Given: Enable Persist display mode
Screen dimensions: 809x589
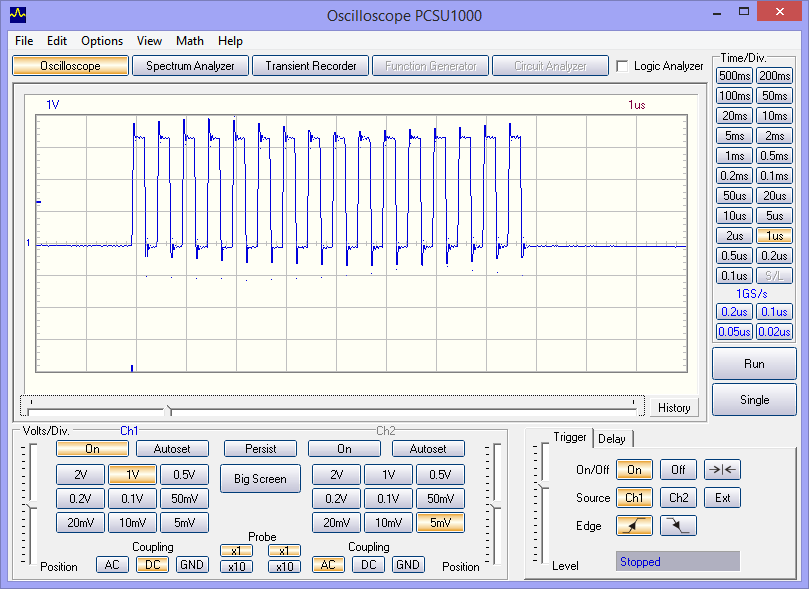Looking at the screenshot, I should (261, 449).
